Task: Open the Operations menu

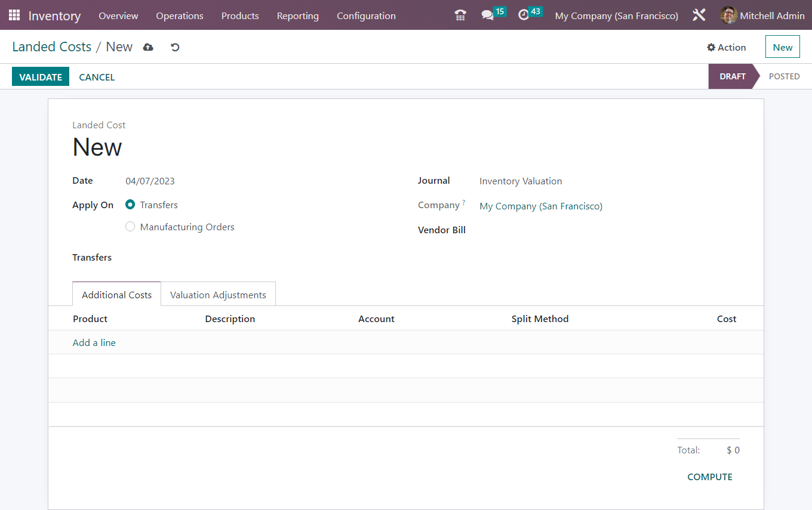Action: [x=179, y=16]
